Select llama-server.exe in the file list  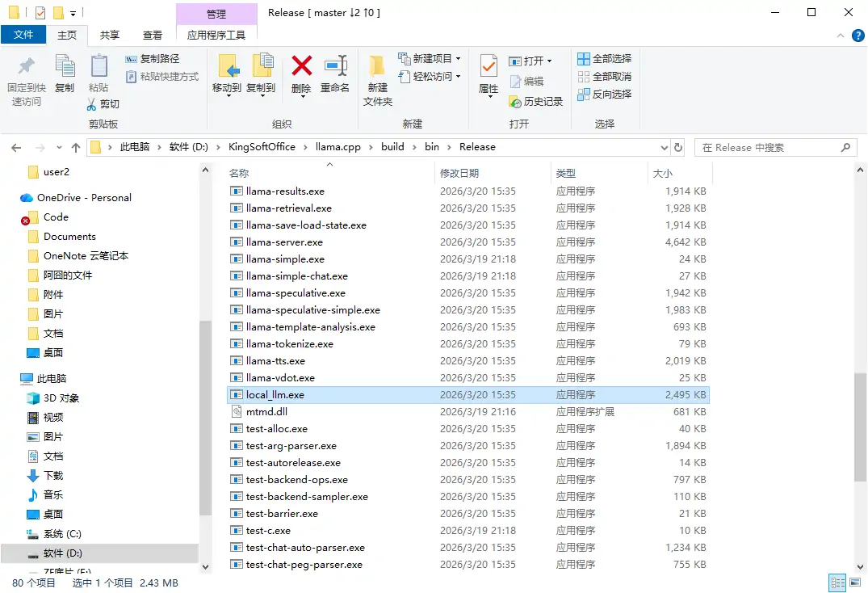point(284,242)
